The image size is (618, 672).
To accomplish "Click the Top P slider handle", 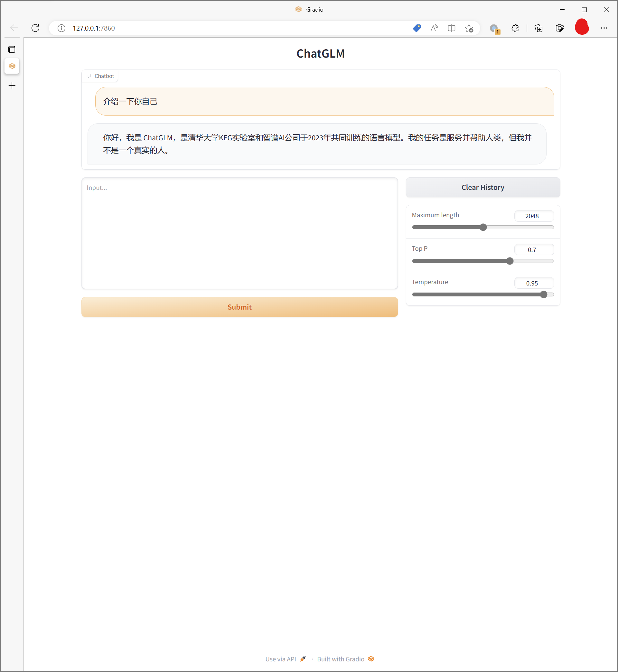I will (510, 261).
